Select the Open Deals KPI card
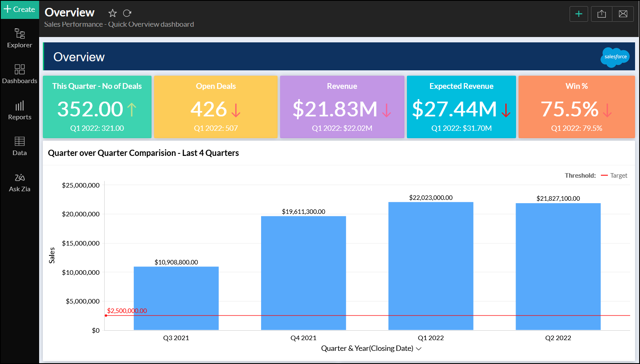Screen dimensions: 640x364 pos(216,107)
